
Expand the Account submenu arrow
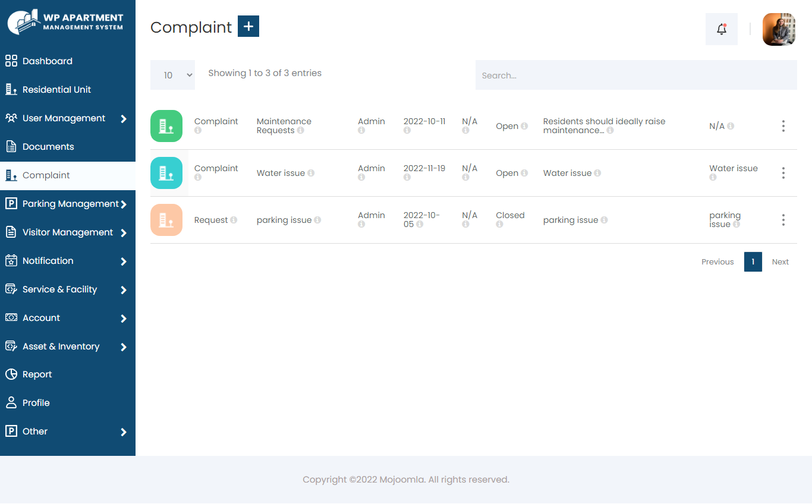124,319
